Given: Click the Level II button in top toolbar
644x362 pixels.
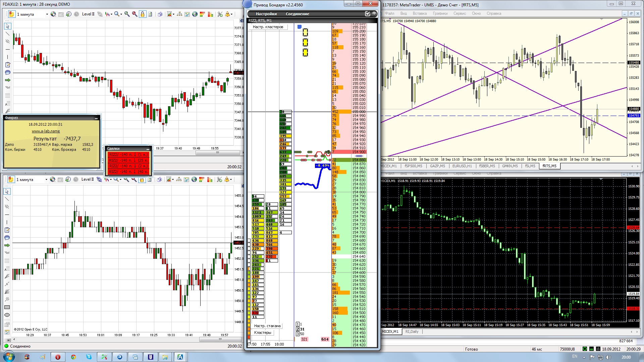Looking at the screenshot, I should pos(88,14).
